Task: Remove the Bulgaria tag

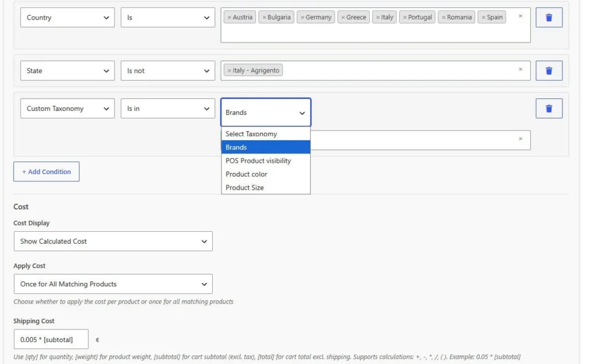Action: pos(264,17)
